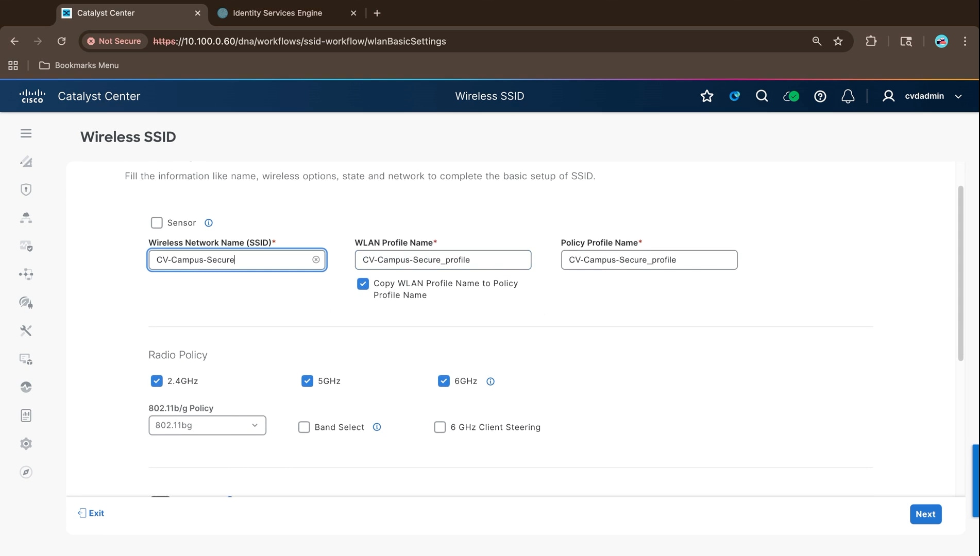Open the Workflows sidebar icon

point(26,274)
